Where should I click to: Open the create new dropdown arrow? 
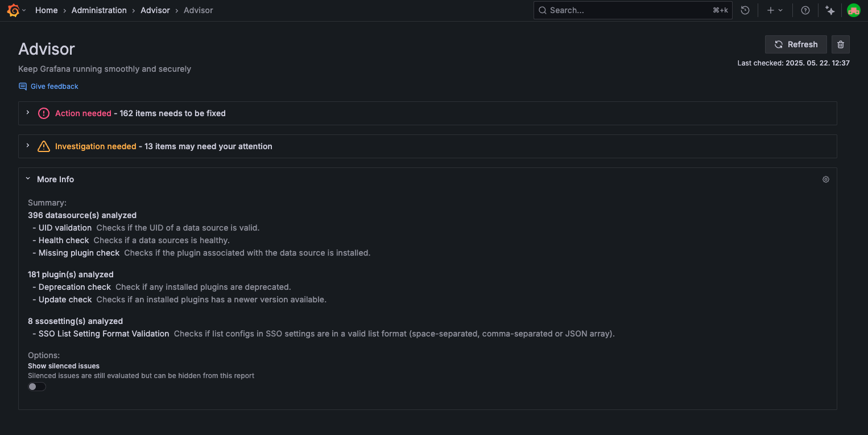780,10
